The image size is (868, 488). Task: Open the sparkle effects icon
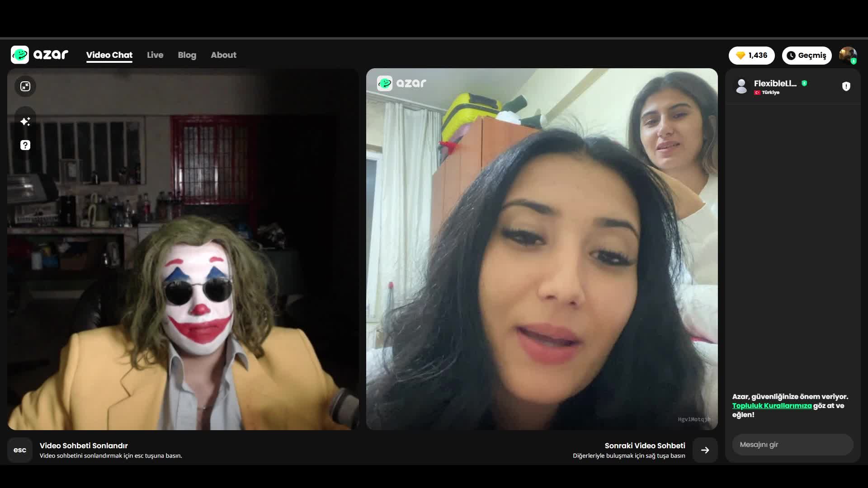[x=25, y=121]
